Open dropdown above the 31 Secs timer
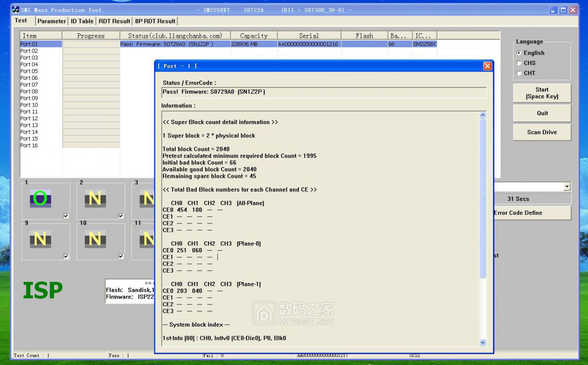588x365 pixels. (x=567, y=186)
